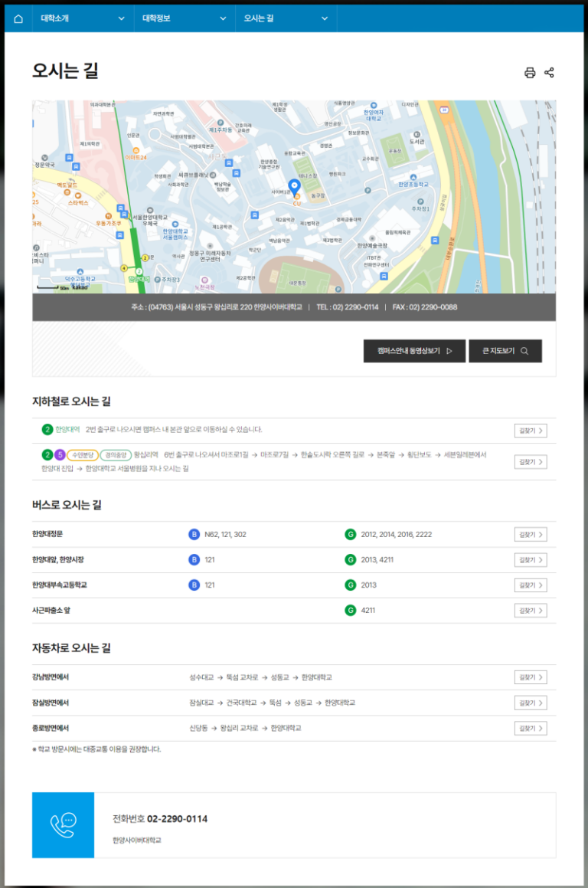
Task: Click the phone chat icon near footer
Action: click(63, 824)
